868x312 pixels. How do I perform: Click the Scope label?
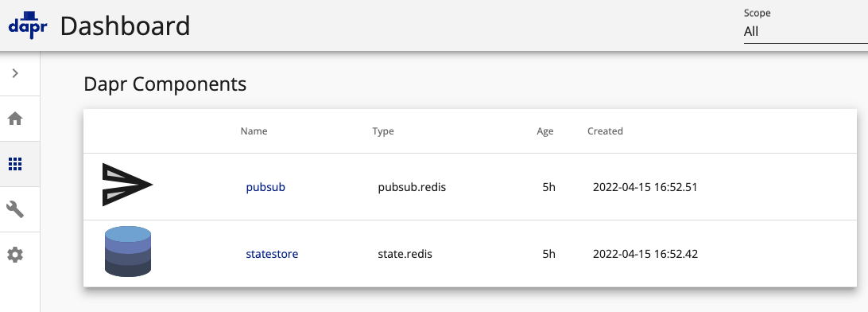click(758, 13)
